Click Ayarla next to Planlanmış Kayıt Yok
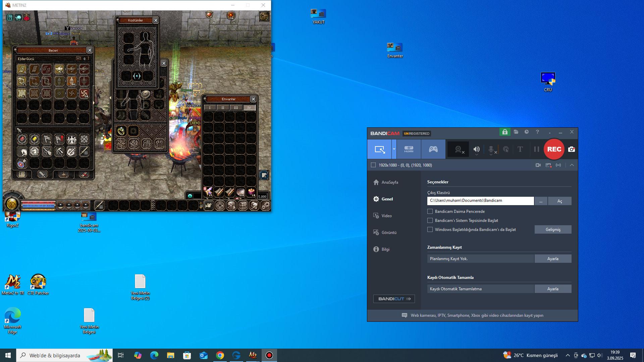The width and height of the screenshot is (644, 362). [553, 259]
